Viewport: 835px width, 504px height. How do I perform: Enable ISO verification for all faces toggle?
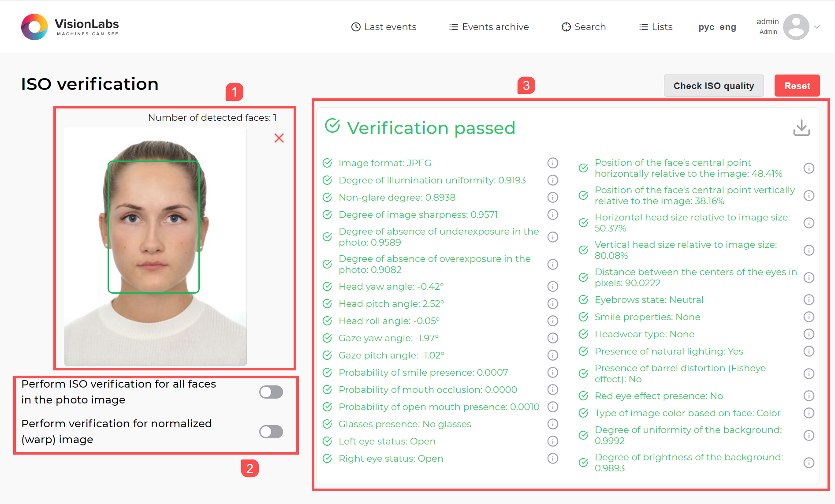click(x=271, y=392)
